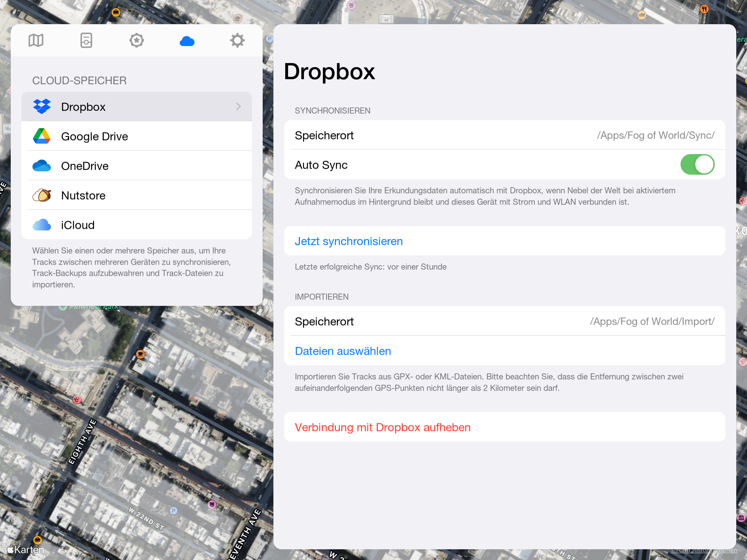Choose Nutstore from the storage list
This screenshot has width=747, height=560.
tap(136, 195)
